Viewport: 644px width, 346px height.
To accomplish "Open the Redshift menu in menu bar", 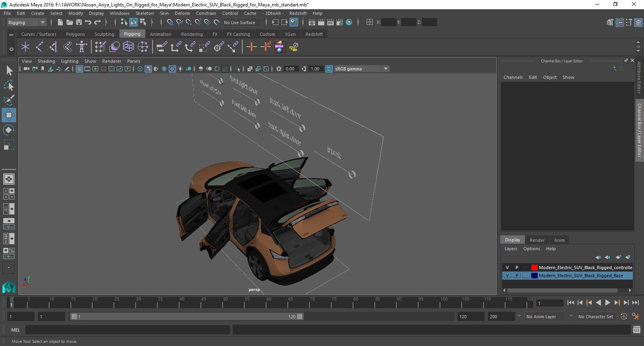I will tap(298, 13).
